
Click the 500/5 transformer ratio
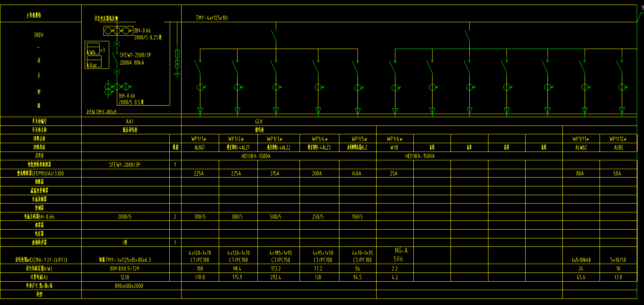click(x=275, y=217)
